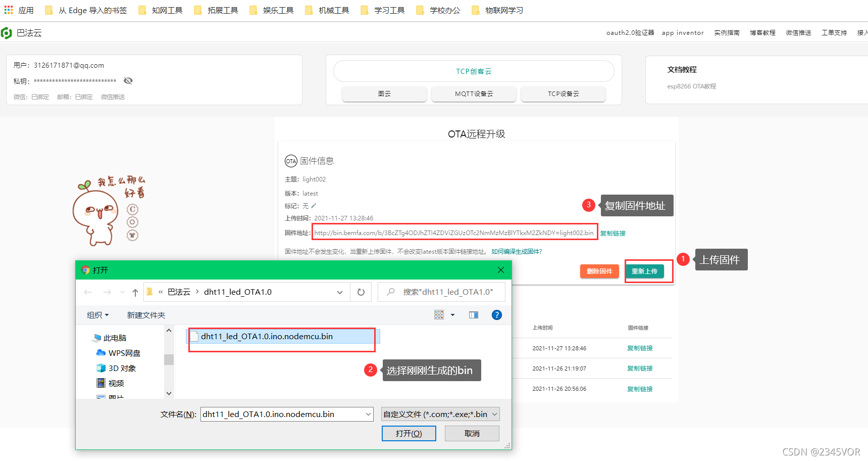The height and width of the screenshot is (461, 868).
Task: Open 博客教程 menu item
Action: coord(762,33)
